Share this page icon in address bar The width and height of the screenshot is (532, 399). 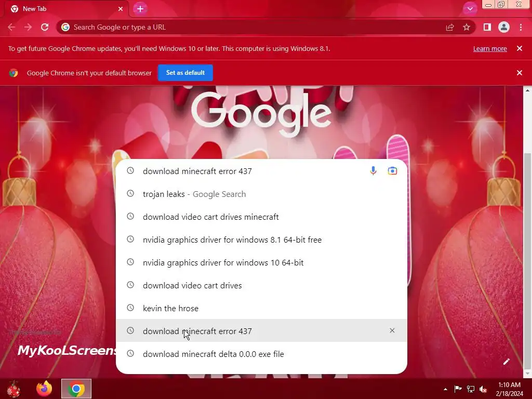[x=450, y=27]
